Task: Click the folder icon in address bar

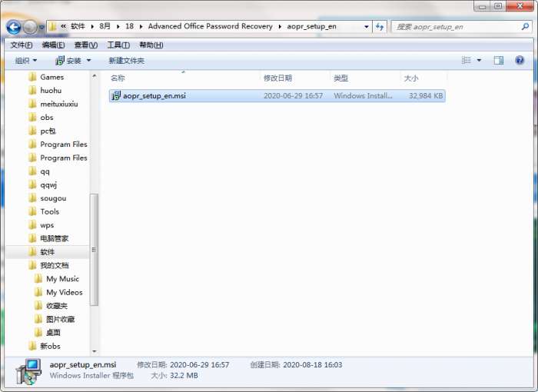Action: (52, 26)
